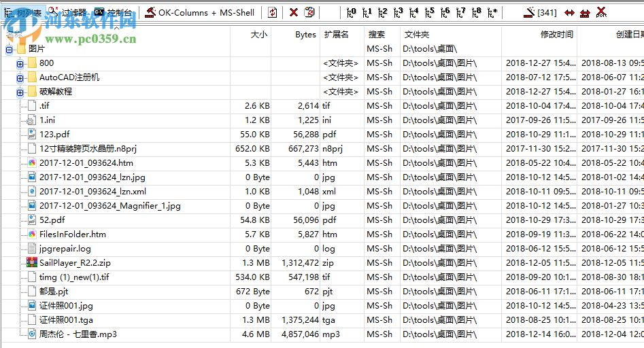Select tree level 5 icon
Image resolution: width=644 pixels, height=348 pixels.
(x=429, y=13)
